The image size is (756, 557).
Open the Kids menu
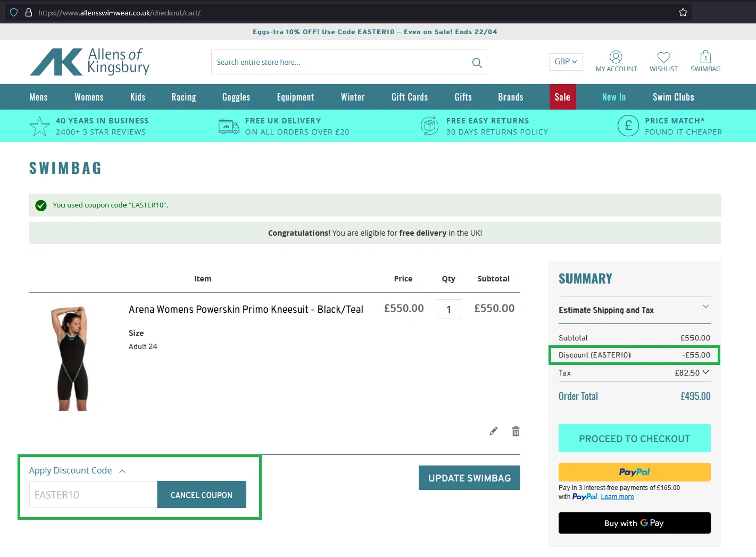137,97
